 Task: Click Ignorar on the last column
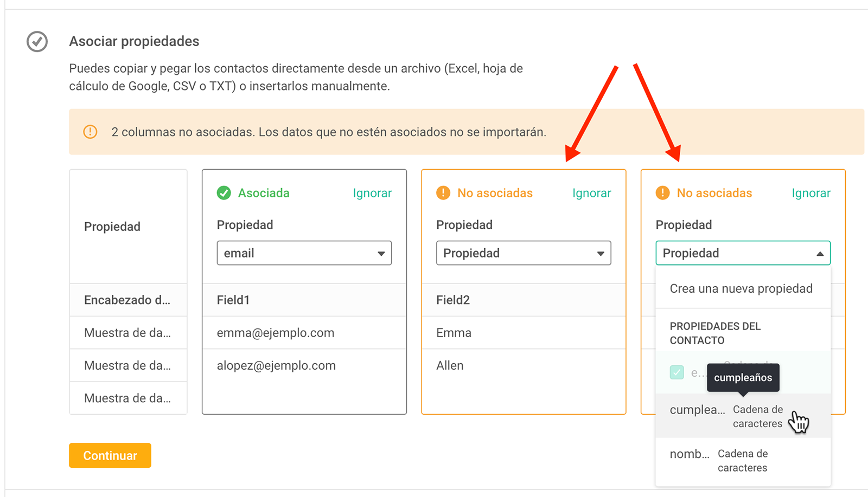click(810, 193)
